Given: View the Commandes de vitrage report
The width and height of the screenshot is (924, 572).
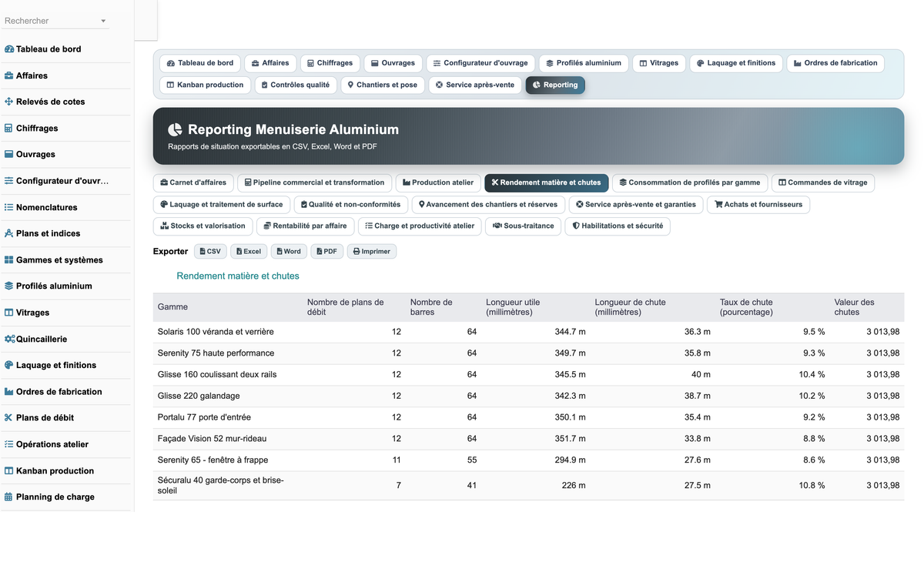Looking at the screenshot, I should point(822,182).
